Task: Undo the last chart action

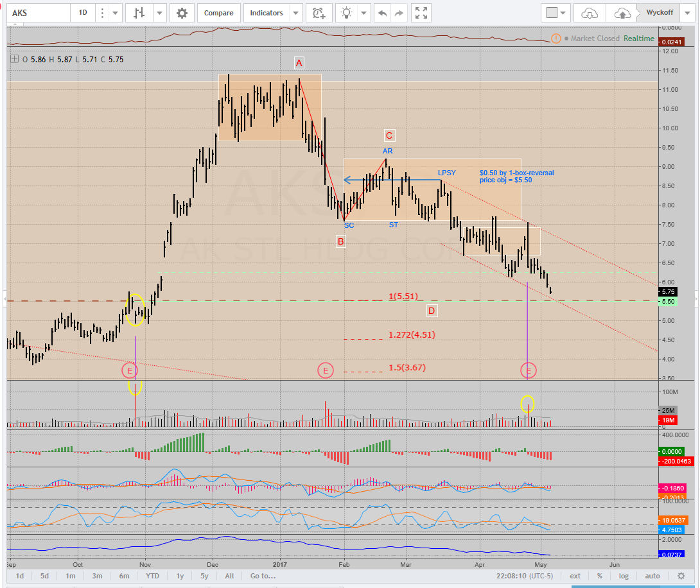Action: pos(383,13)
